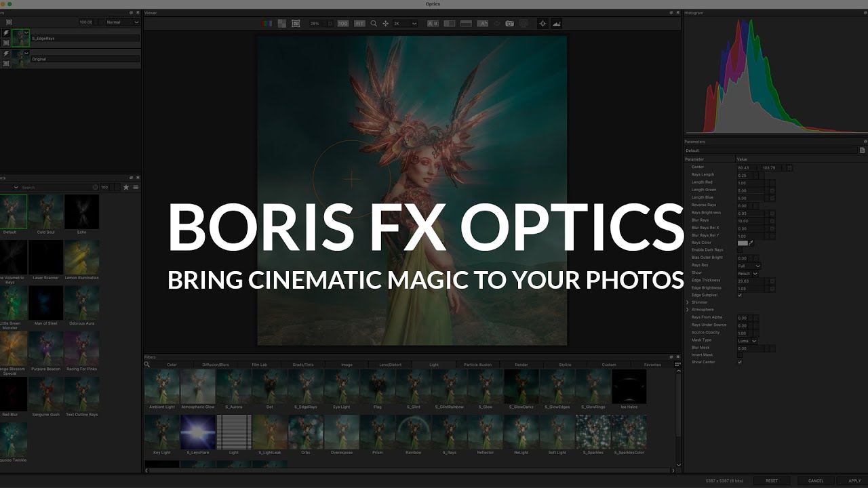The height and width of the screenshot is (488, 868).
Task: Click the filters search magnifier icon
Action: [x=147, y=365]
